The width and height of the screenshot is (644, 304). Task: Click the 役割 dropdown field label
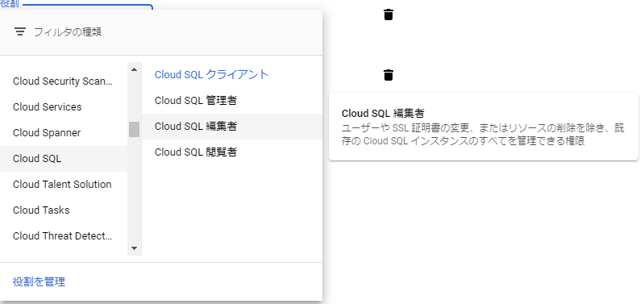tap(10, 4)
